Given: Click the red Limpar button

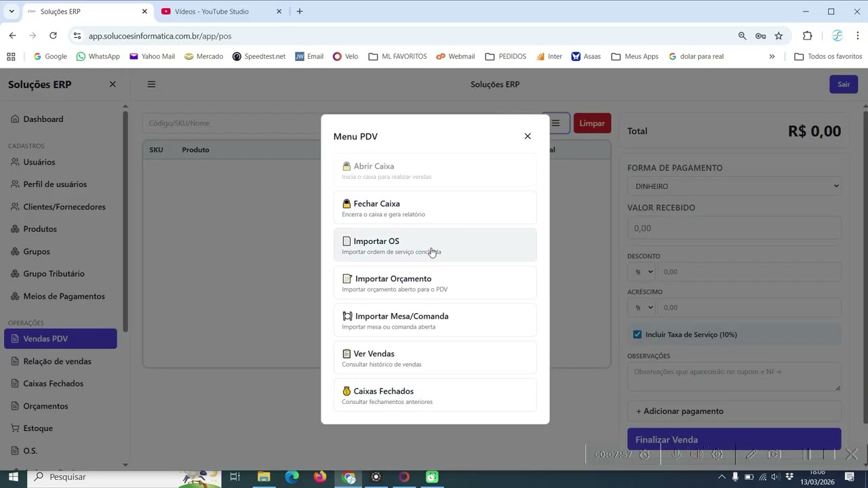Looking at the screenshot, I should [592, 123].
